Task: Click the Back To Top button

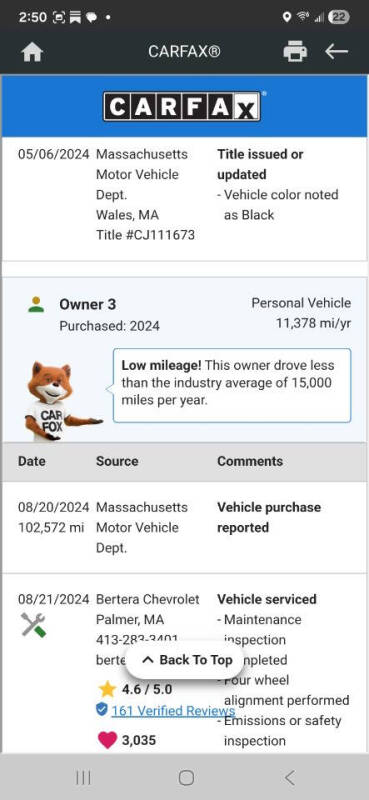Action: 185,660
